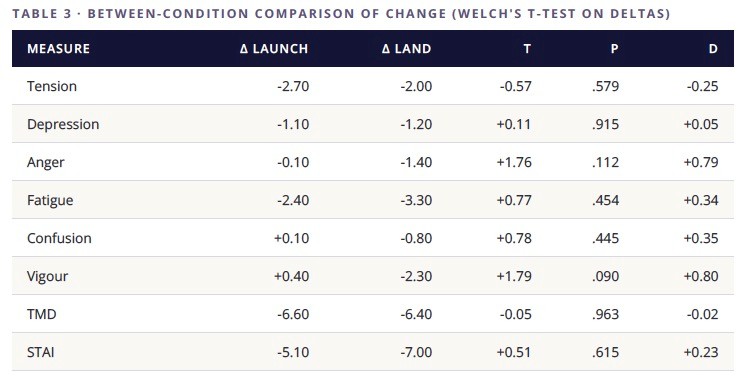Select the Depression row label
Image resolution: width=751 pixels, height=390 pixels.
coord(63,125)
